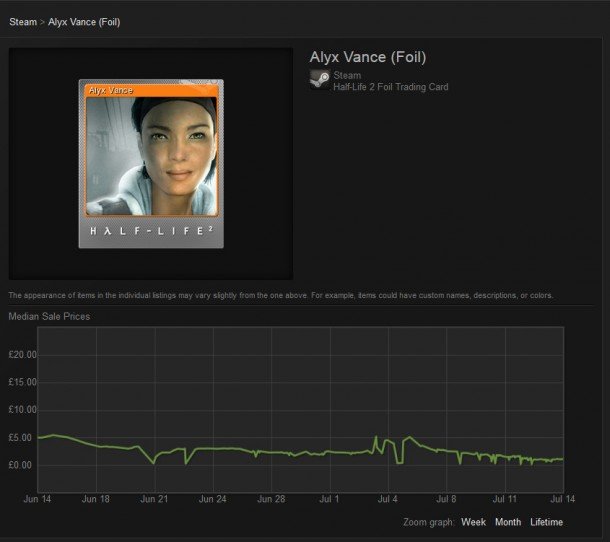This screenshot has height=542, width=610.
Task: Click the Jun 24 date label
Action: tap(212, 499)
